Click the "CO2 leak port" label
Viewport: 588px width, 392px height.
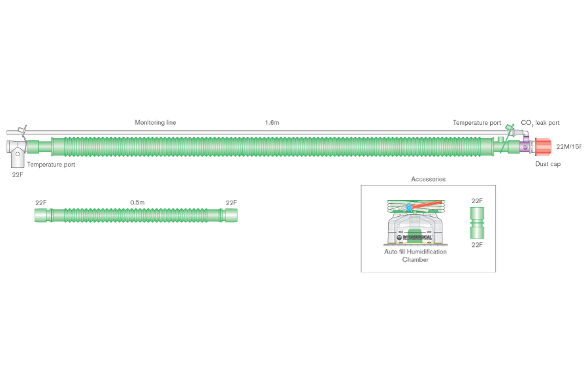click(x=540, y=122)
